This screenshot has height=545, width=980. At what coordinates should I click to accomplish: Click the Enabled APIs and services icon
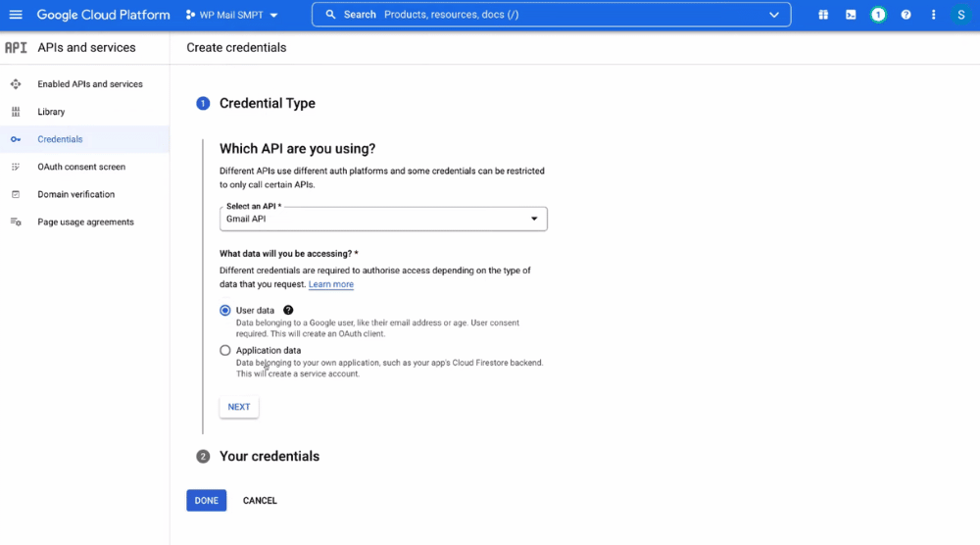click(x=16, y=83)
